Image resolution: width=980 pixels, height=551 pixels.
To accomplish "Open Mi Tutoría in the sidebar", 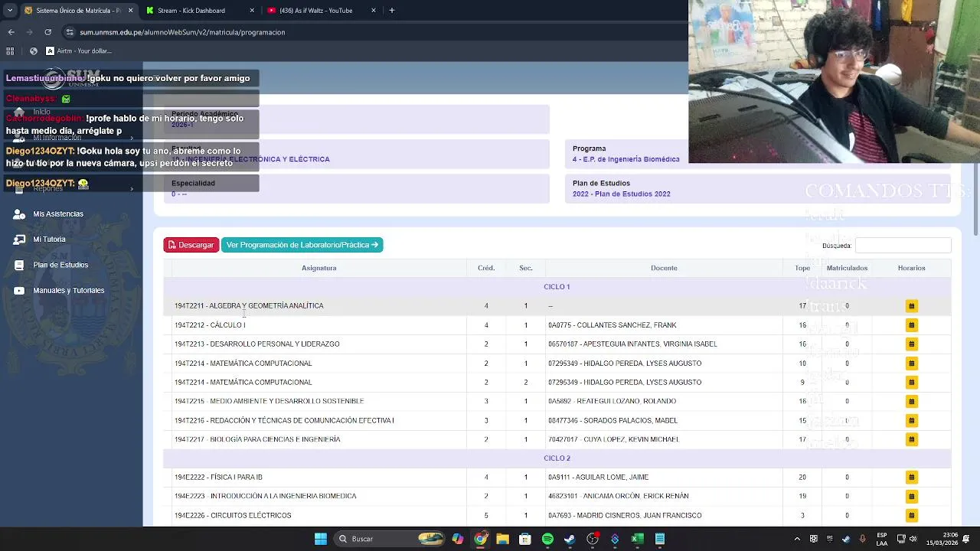I will coord(49,240).
